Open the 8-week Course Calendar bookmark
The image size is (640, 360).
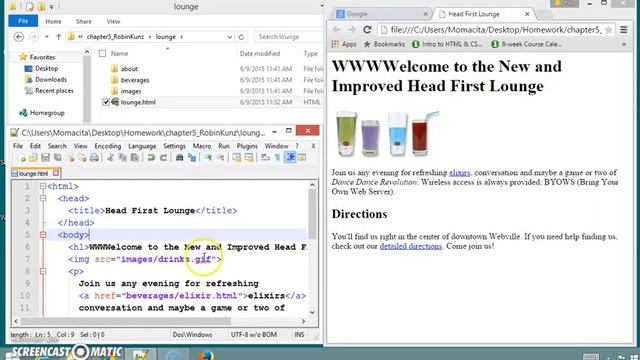click(527, 44)
